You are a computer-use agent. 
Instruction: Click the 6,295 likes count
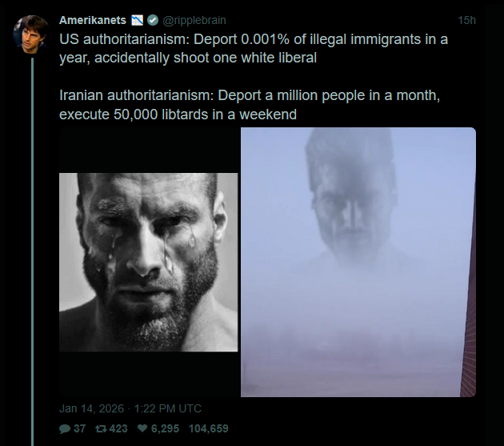[x=165, y=428]
